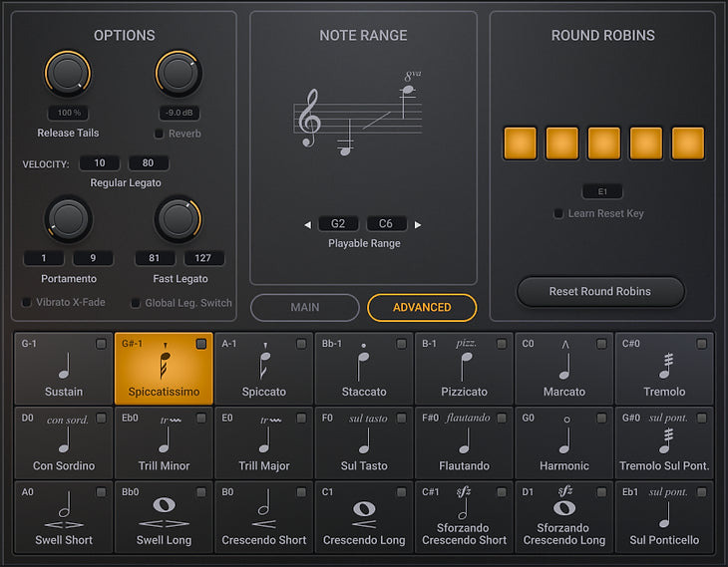This screenshot has width=728, height=567.
Task: Toggle the Learn Reset Key checkbox
Action: coord(559,213)
